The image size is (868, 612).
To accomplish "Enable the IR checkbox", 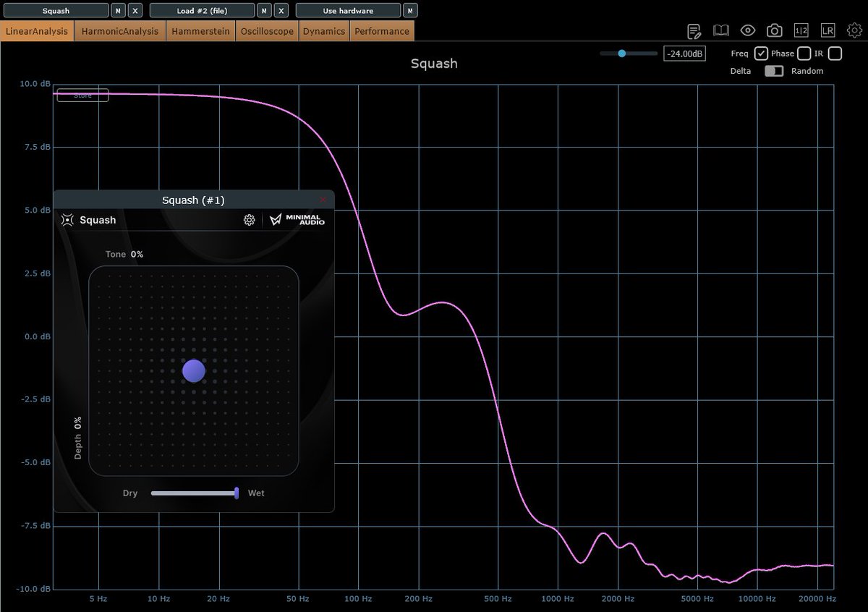I will click(x=835, y=54).
